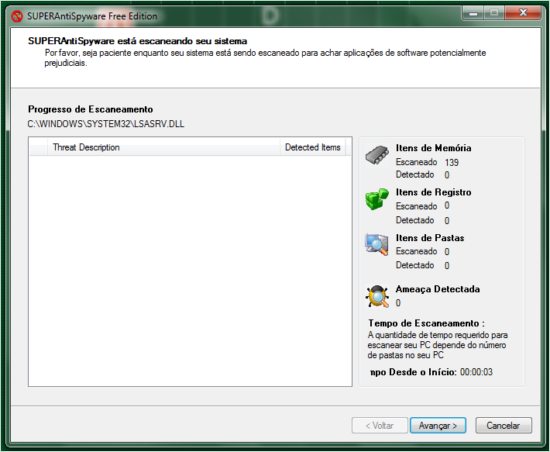Screen dimensions: 550x452
Task: Click the empty threat list area
Action: pyautogui.click(x=190, y=271)
